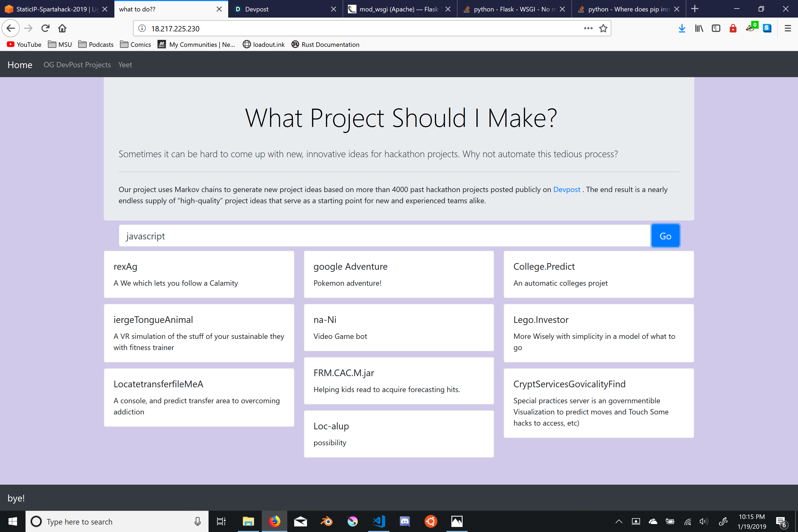The height and width of the screenshot is (532, 798).
Task: Click the blue Go button
Action: (x=665, y=236)
